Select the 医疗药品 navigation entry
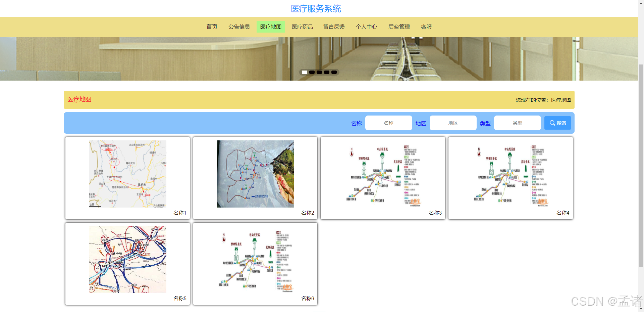 (302, 27)
